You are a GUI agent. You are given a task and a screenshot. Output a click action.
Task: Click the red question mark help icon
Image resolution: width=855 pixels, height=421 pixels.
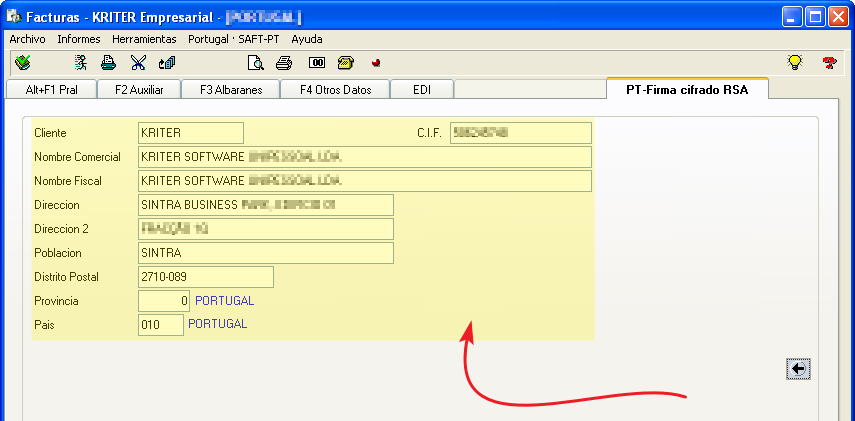[829, 63]
